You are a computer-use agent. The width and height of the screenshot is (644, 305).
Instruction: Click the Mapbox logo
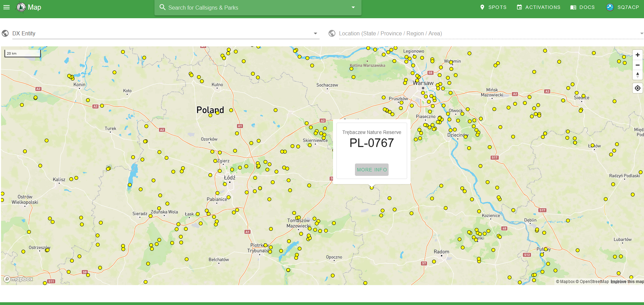(19, 279)
